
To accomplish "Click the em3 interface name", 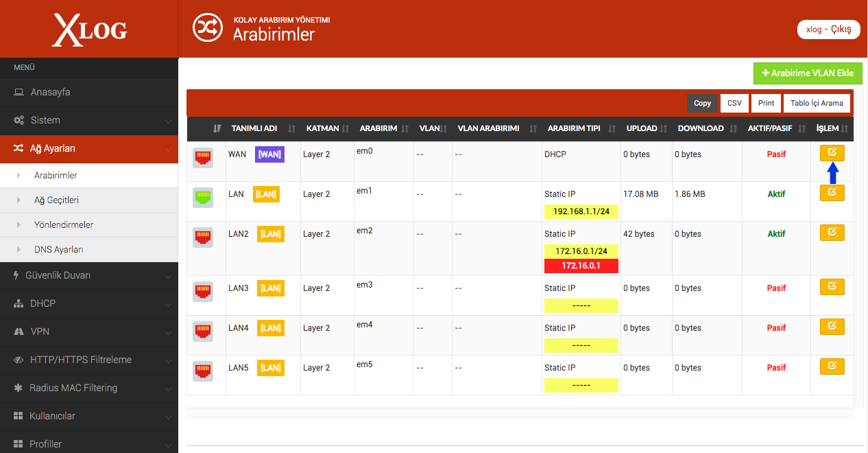I will point(365,284).
